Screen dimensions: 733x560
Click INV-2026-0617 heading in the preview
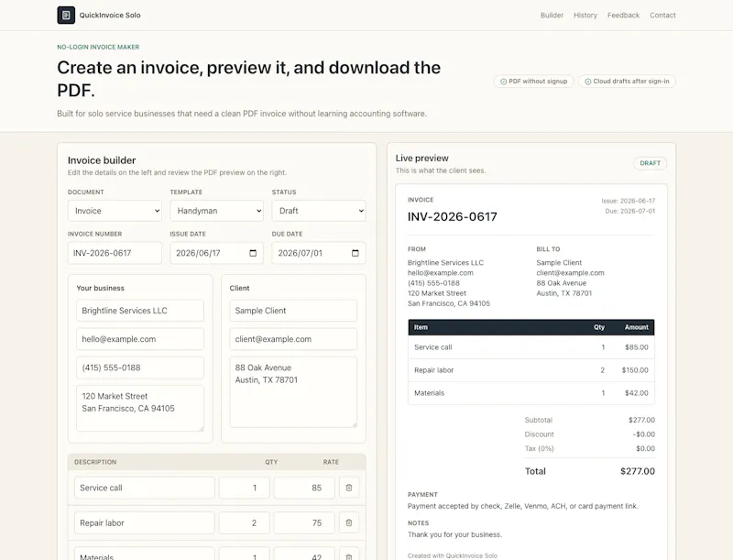452,217
